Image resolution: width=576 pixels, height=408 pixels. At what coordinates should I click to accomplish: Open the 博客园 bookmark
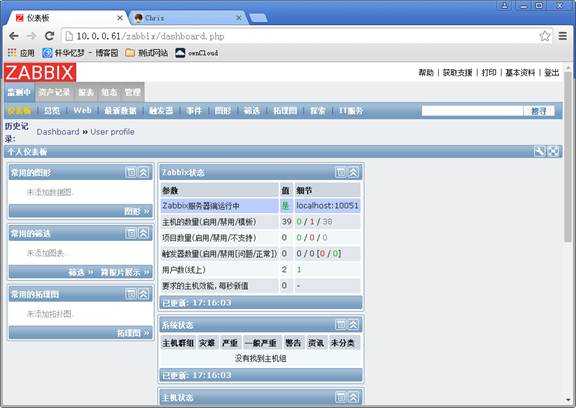80,53
